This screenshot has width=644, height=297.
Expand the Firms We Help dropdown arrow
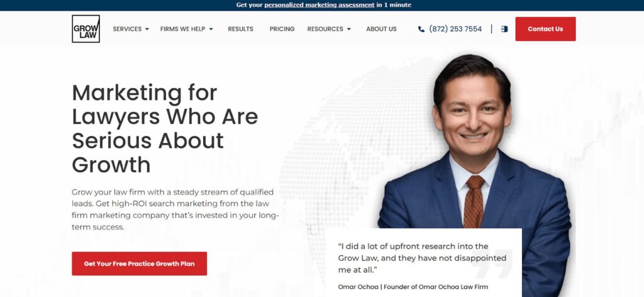click(x=211, y=29)
